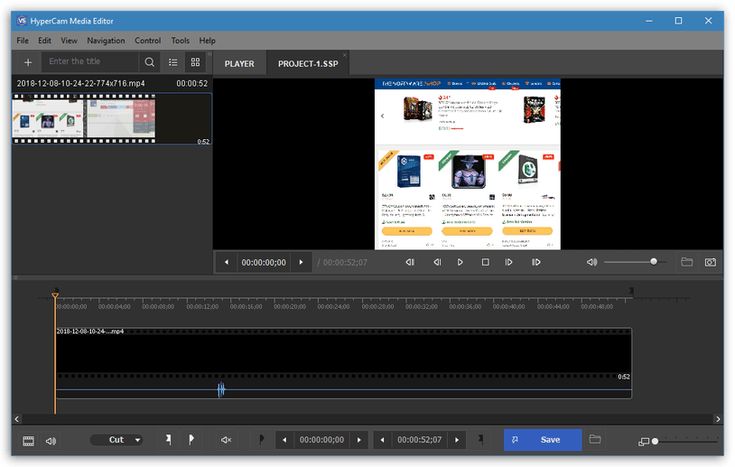Viewport: 735px width, 467px height.
Task: Increase player time with right arrow
Action: coord(301,262)
